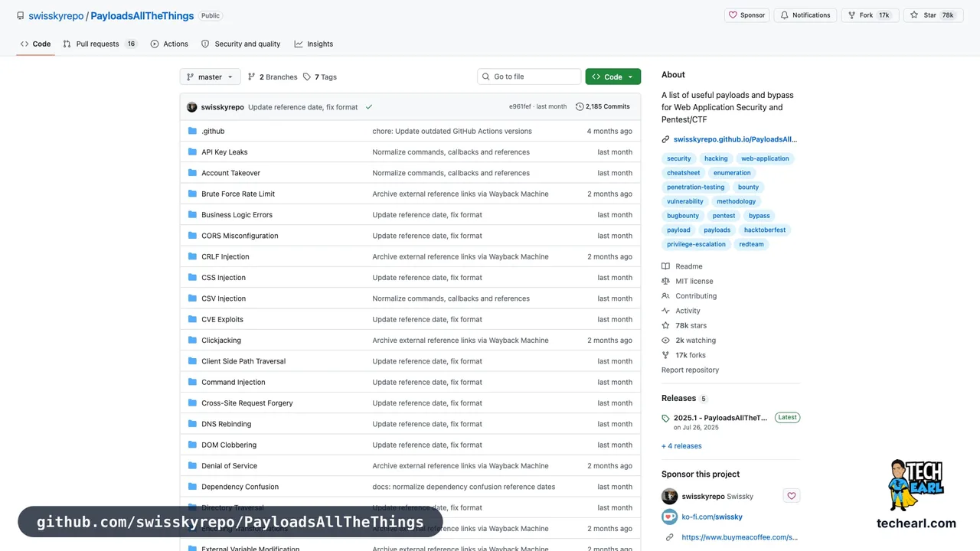
Task: Open ko-fi.com/swissky sponsor link
Action: coord(712,517)
